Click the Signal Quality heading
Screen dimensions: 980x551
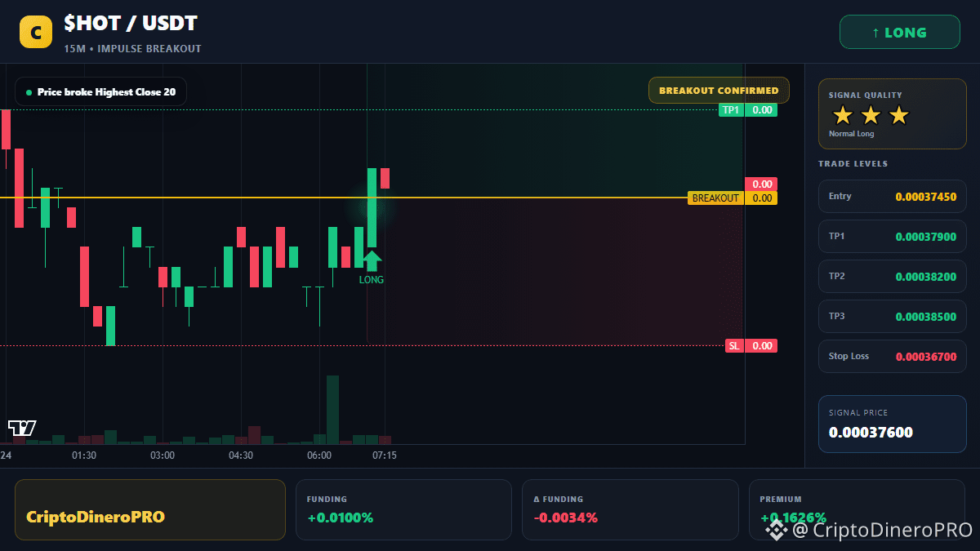865,96
